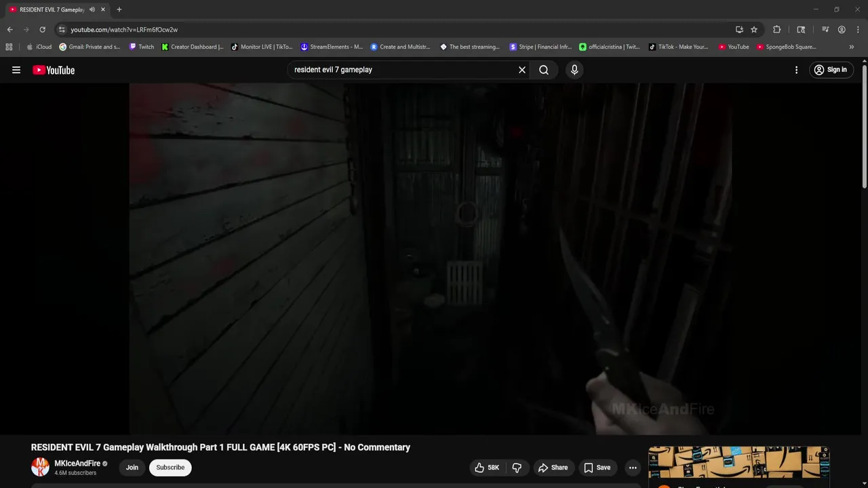This screenshot has height=488, width=868.
Task: Clear the search query with the X
Action: tap(522, 70)
